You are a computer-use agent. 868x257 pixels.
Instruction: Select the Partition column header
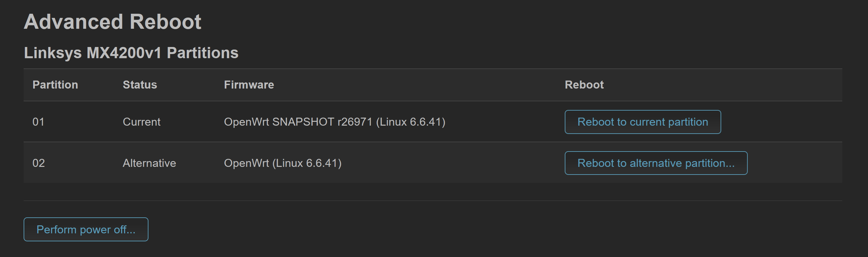[55, 85]
